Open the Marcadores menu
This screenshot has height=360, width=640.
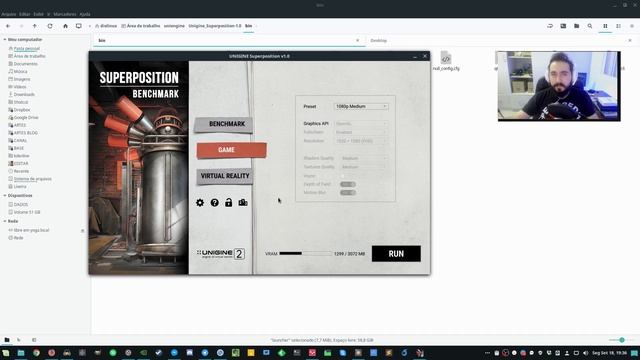[x=64, y=14]
